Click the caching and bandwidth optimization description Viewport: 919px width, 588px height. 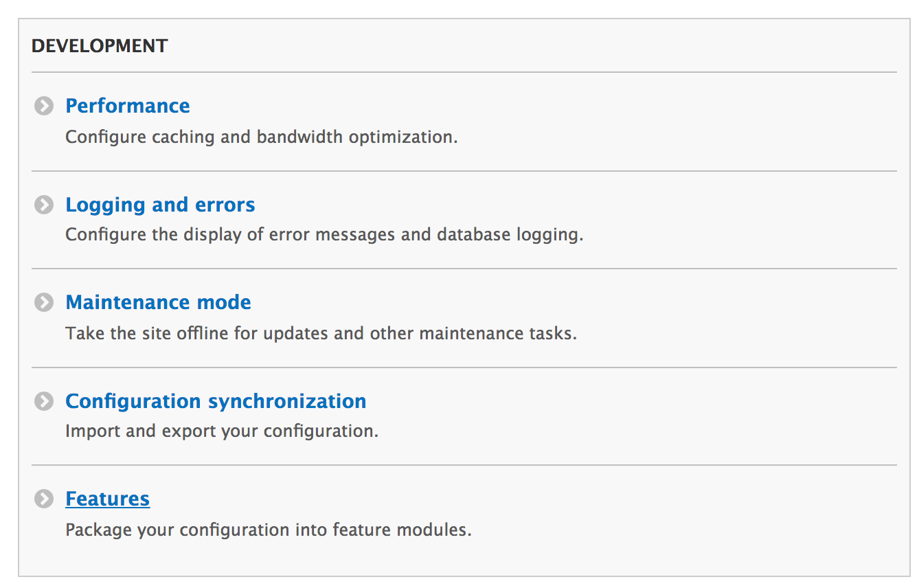coord(261,137)
